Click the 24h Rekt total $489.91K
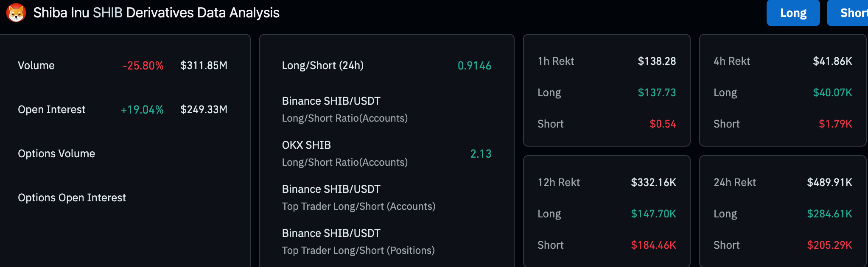Image resolution: width=868 pixels, height=267 pixels. pyautogui.click(x=829, y=182)
